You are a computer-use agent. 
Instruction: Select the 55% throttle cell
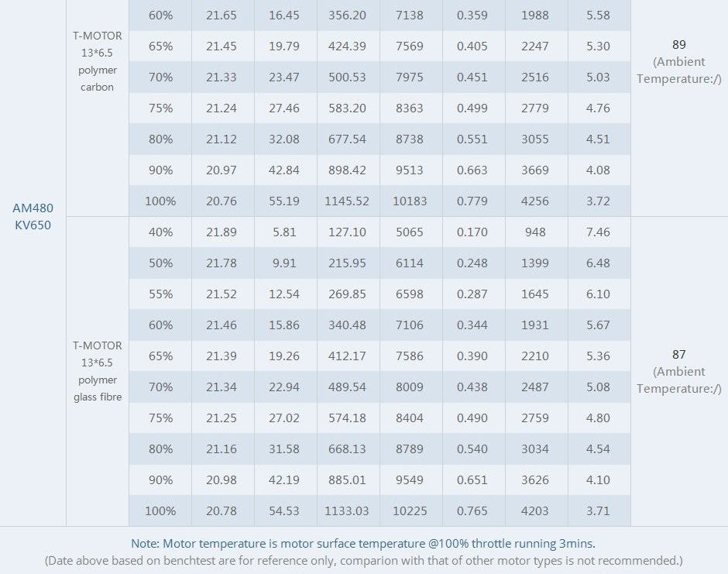coord(160,294)
